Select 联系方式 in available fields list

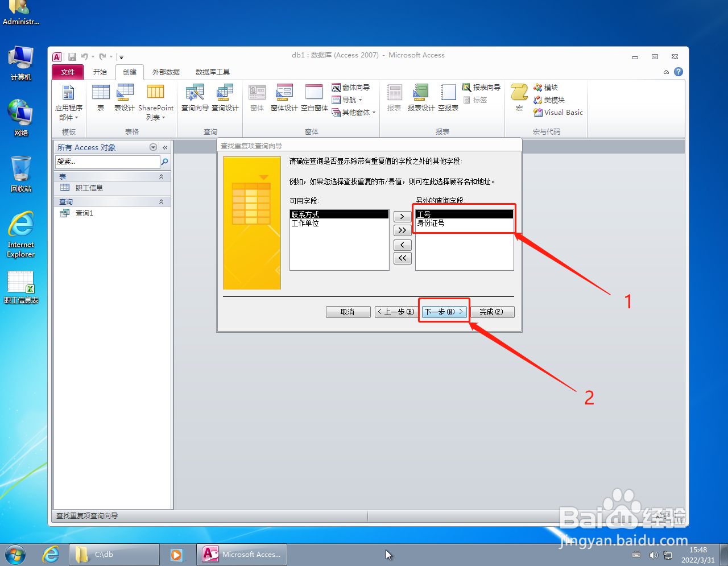point(339,214)
